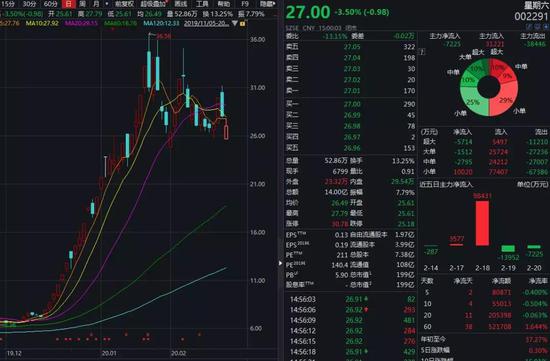
Task: Click the red 2-17 inflow bar
Action: coord(456,245)
